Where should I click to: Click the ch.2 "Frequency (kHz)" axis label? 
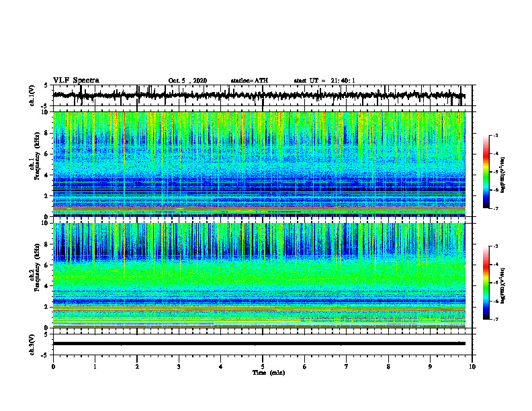(x=36, y=267)
